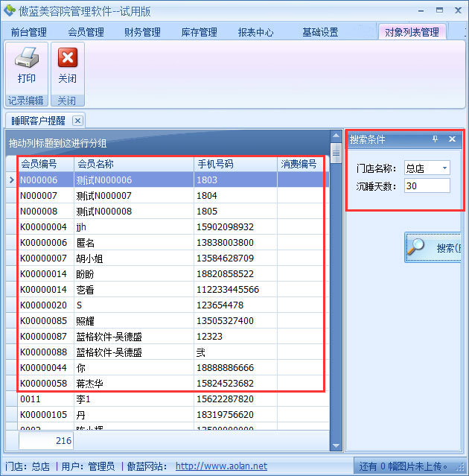Open the 前台管理 menu tab
This screenshot has height=476, width=469.
[28, 32]
